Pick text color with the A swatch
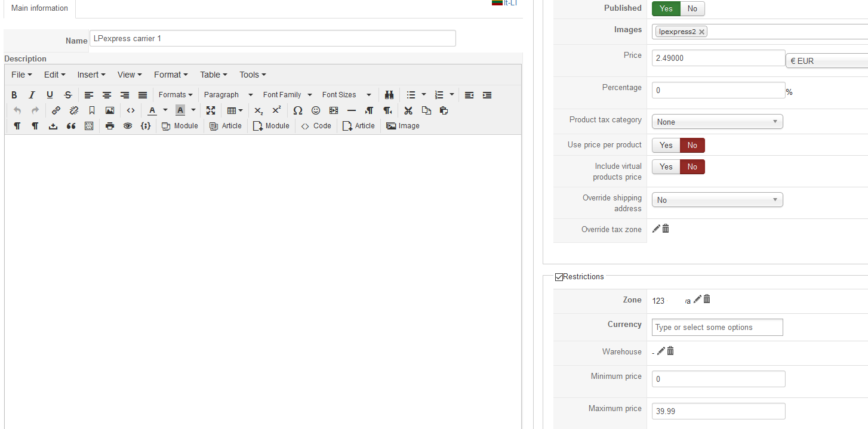Screen dimensions: 868x429 click(152, 110)
